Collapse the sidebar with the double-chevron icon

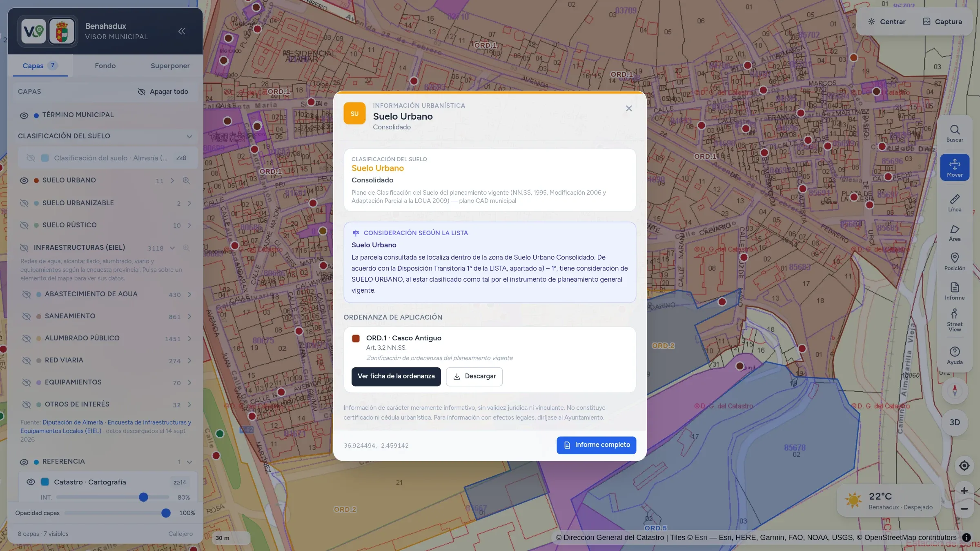pyautogui.click(x=182, y=31)
